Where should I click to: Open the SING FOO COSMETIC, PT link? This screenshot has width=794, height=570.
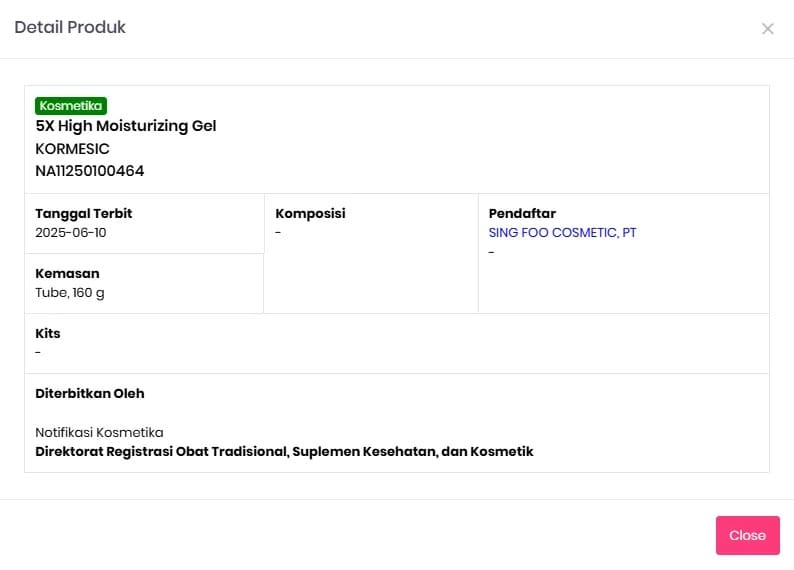click(x=562, y=232)
